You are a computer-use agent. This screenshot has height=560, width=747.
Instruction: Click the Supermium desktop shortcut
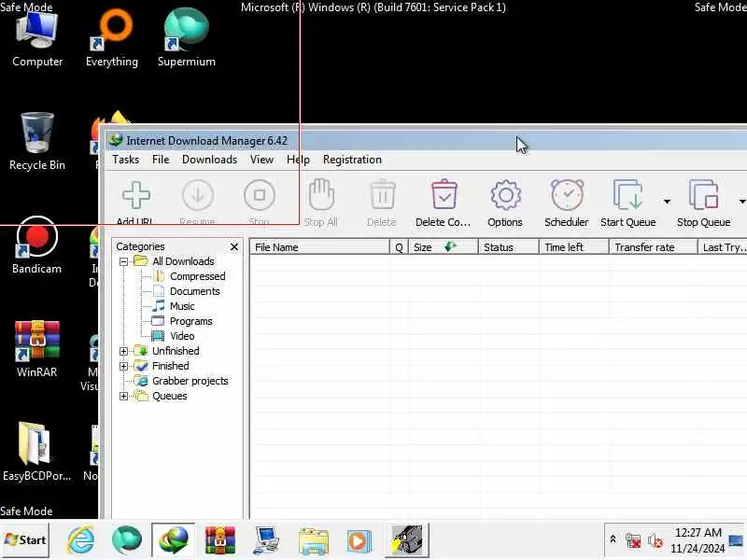(x=186, y=39)
